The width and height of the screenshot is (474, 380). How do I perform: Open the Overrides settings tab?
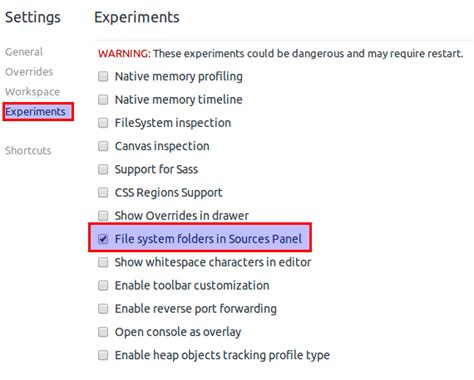coord(29,72)
